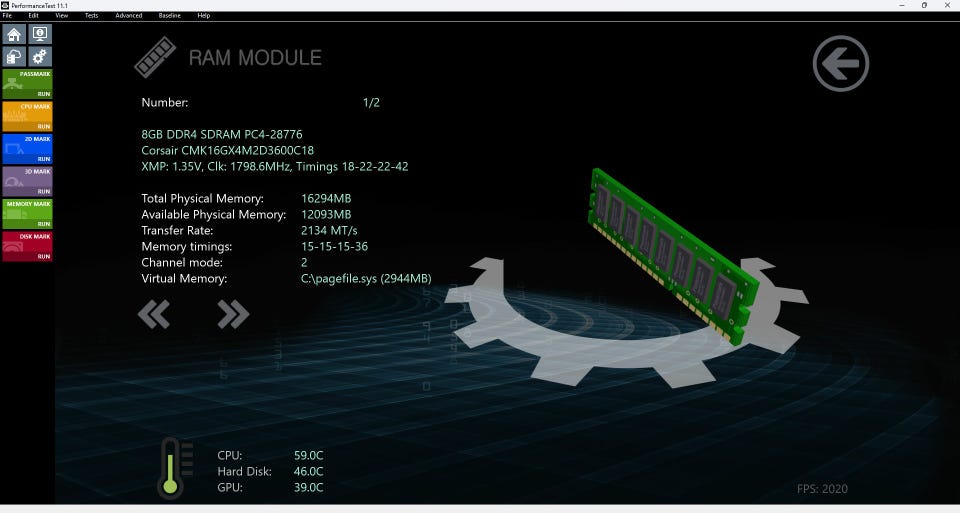This screenshot has height=513, width=960.
Task: Click the RAM stick icon beside the title
Action: (155, 58)
